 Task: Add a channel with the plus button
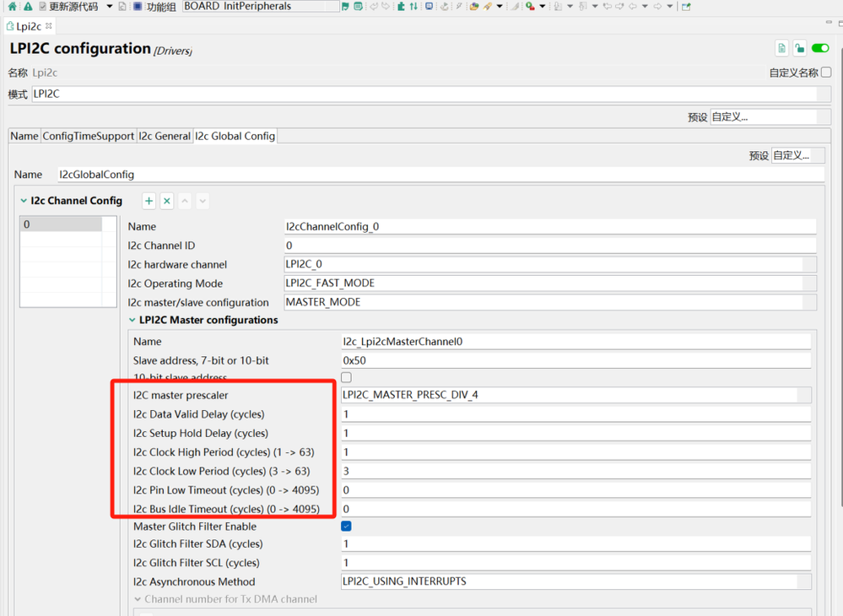pos(149,201)
